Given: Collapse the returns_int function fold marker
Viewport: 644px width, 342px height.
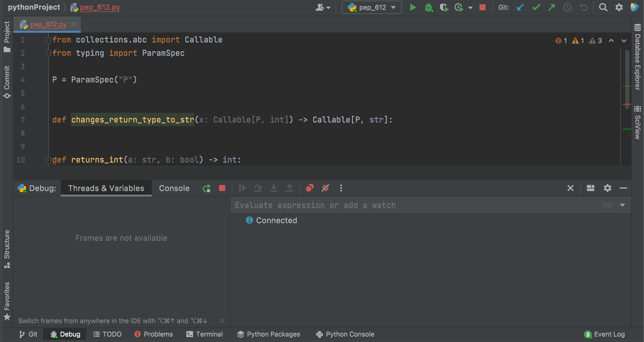Looking at the screenshot, I should coord(48,160).
